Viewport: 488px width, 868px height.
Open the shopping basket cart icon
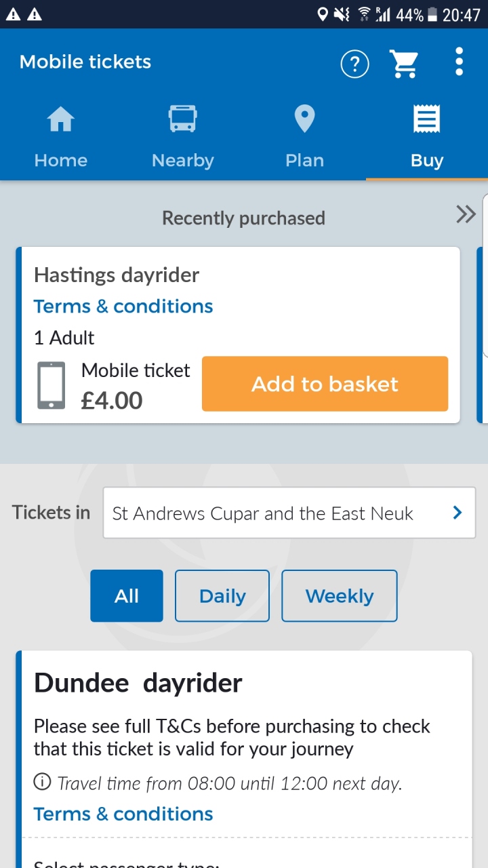(x=404, y=64)
